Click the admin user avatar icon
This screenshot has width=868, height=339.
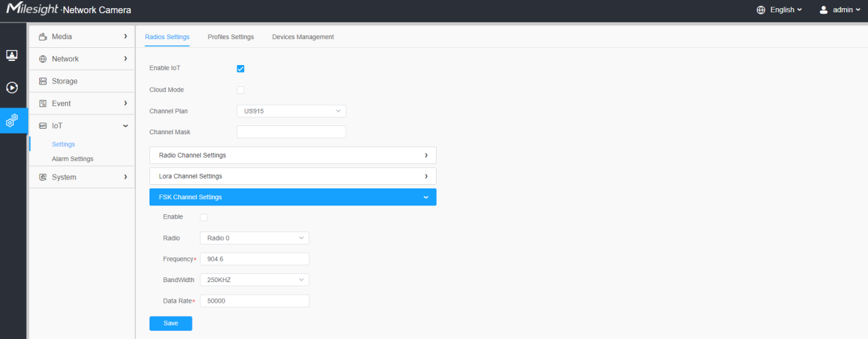click(x=823, y=10)
